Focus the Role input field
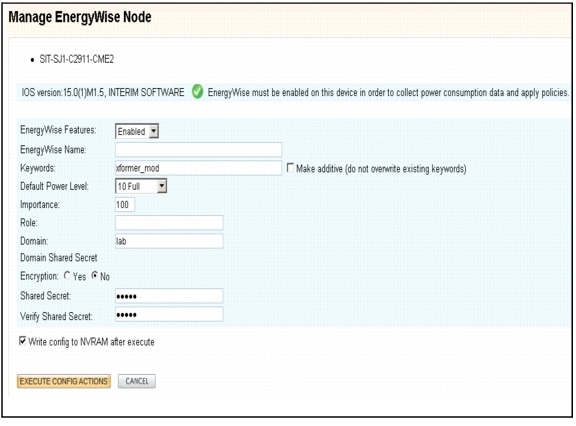Image resolution: width=576 pixels, height=426 pixels. pyautogui.click(x=169, y=223)
